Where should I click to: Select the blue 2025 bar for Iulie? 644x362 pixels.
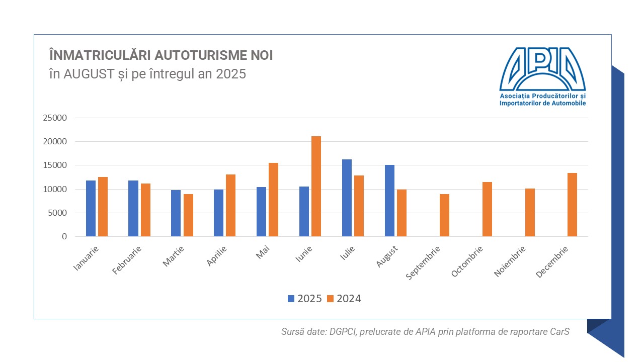(347, 198)
